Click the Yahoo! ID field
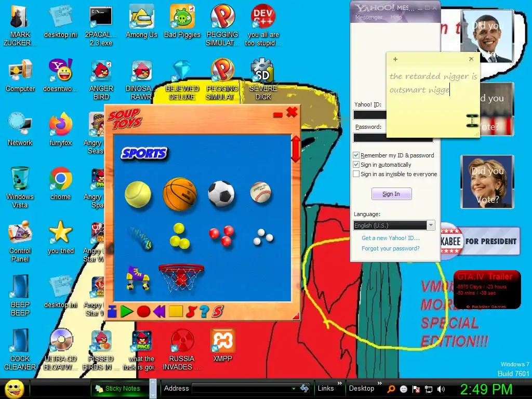Image resolution: width=532 pixels, height=399 pixels. 370,115
